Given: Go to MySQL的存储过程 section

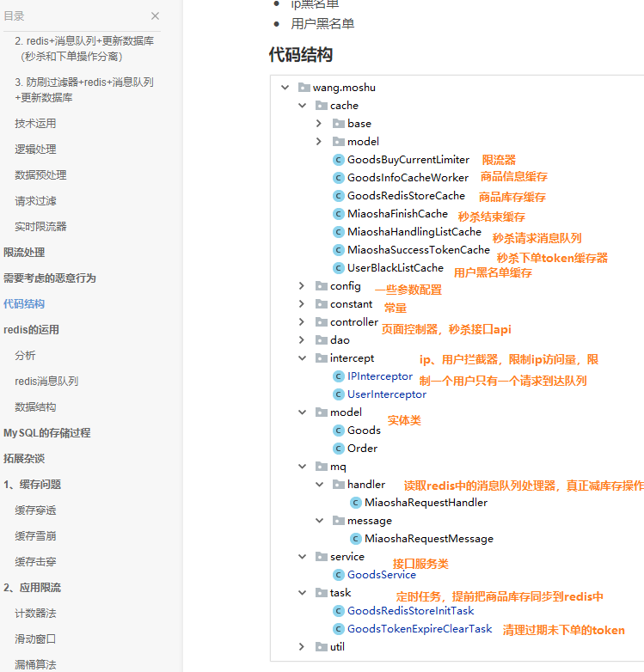Looking at the screenshot, I should [47, 433].
